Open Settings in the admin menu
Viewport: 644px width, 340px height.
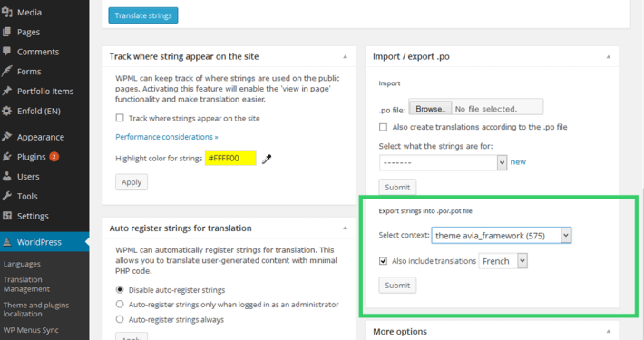[33, 216]
